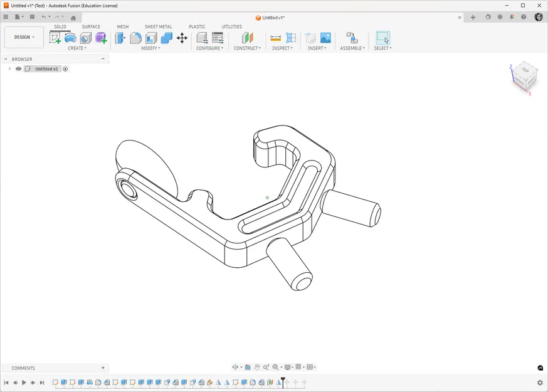Open the Data Panel grid icon

pyautogui.click(x=6, y=17)
